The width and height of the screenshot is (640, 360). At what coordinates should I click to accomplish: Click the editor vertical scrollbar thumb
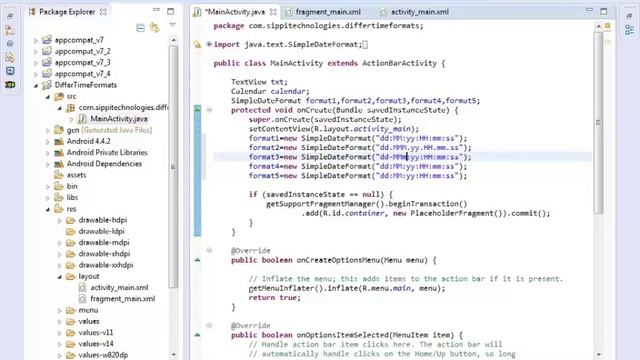point(598,122)
